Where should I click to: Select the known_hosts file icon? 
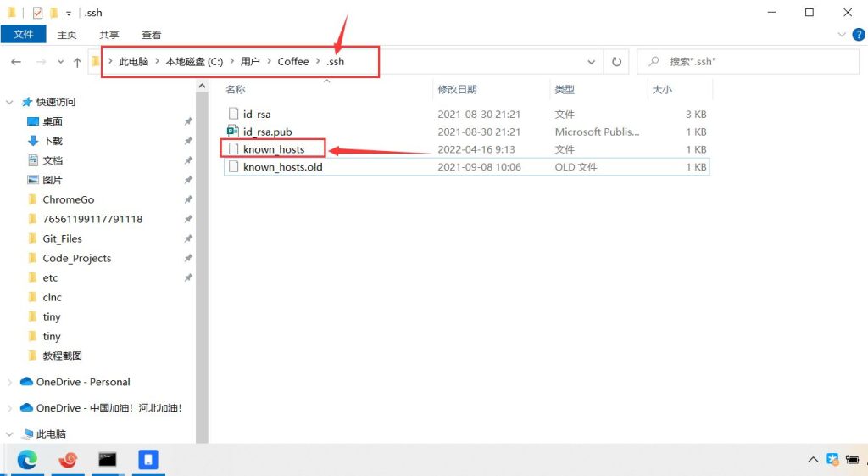[233, 149]
